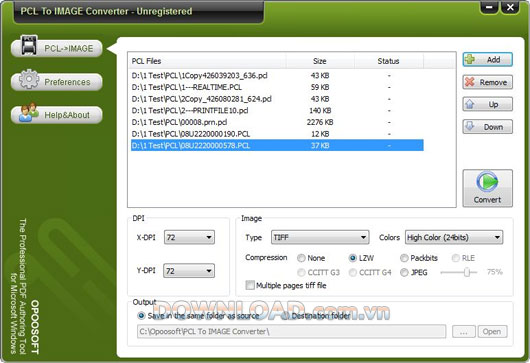Click the 2276 KB size cell
The width and height of the screenshot is (530, 363).
(320, 122)
